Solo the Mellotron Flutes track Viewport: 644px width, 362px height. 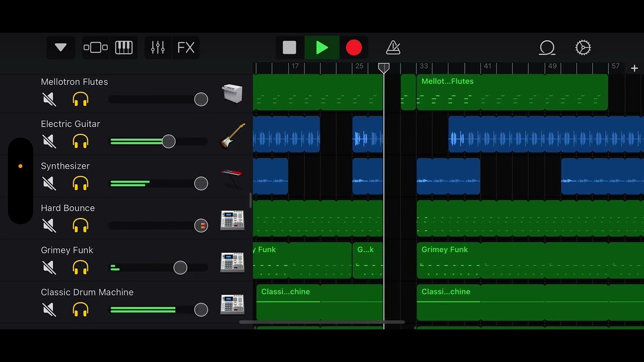tap(80, 100)
